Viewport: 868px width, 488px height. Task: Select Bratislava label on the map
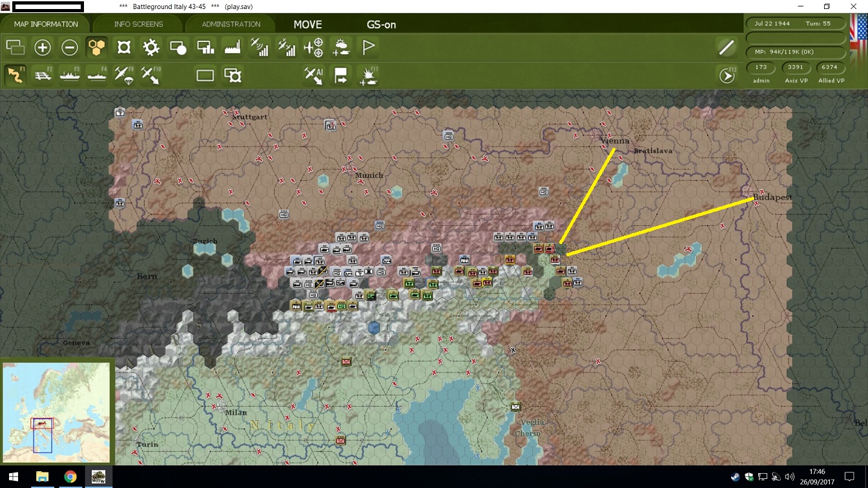coord(653,151)
